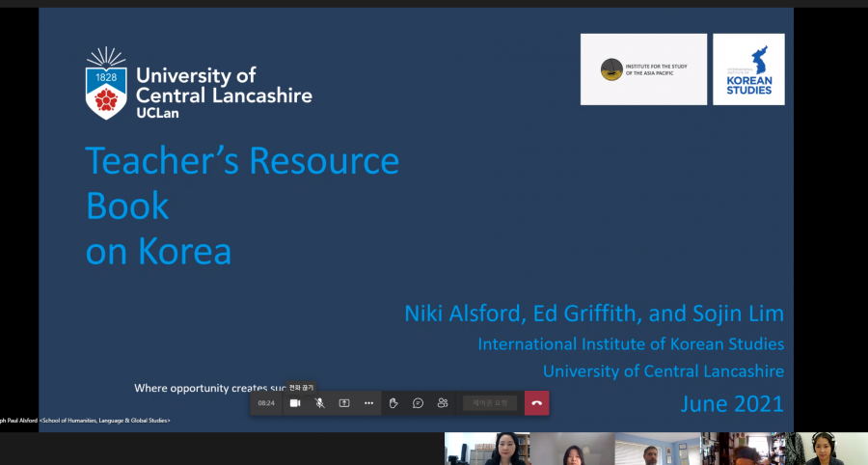Click the presenter name label under the slide

85,421
